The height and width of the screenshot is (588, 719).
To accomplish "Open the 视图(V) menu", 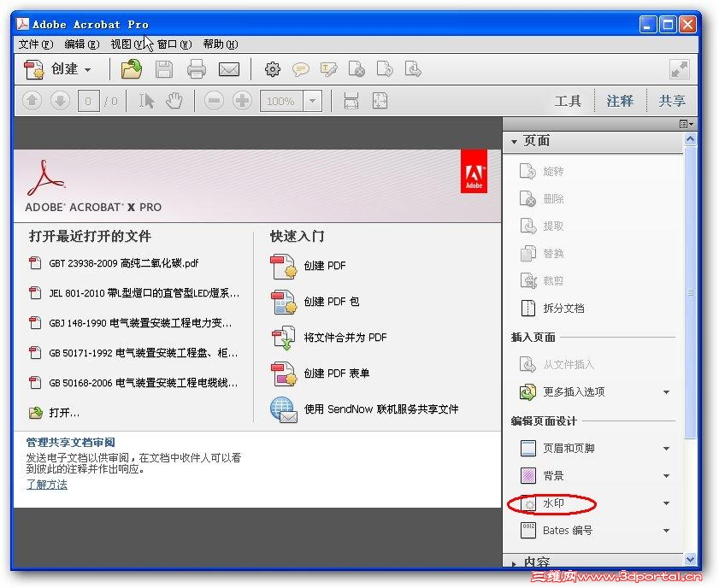I will (127, 44).
